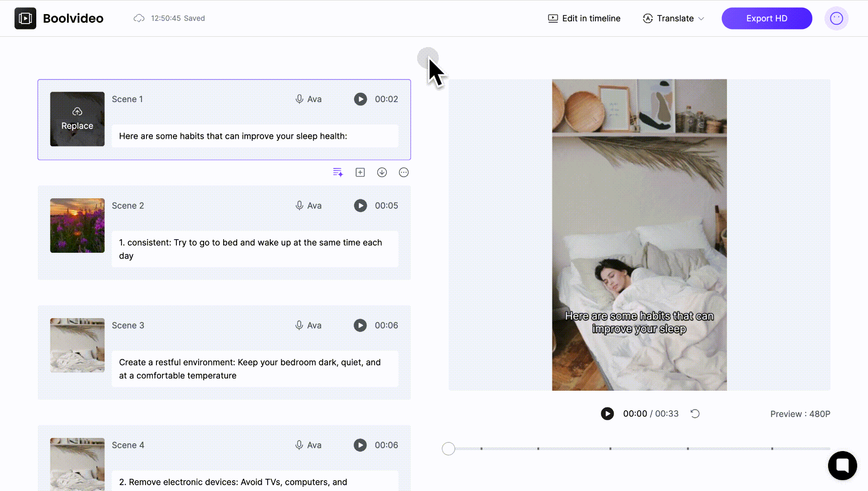Click the Export HD button
Viewport: 868px width, 491px height.
[x=767, y=18]
